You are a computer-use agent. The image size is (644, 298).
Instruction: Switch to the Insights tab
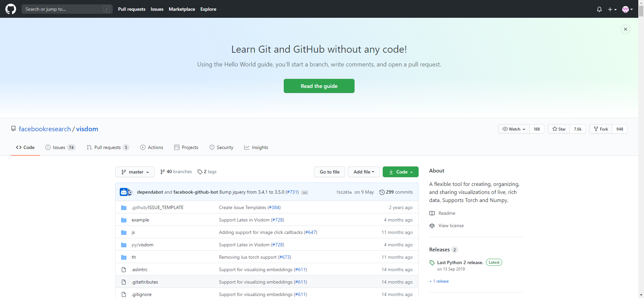pos(256,147)
